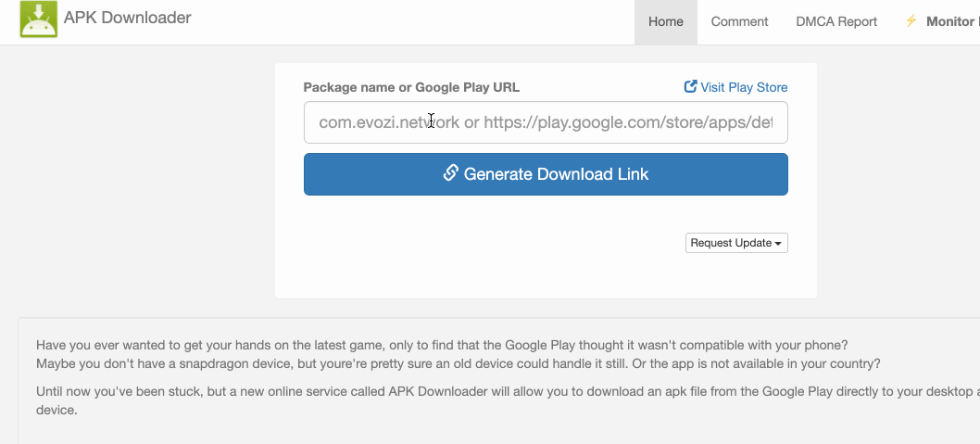Click the chain link icon on Generate button
This screenshot has width=980, height=444.
tap(450, 173)
